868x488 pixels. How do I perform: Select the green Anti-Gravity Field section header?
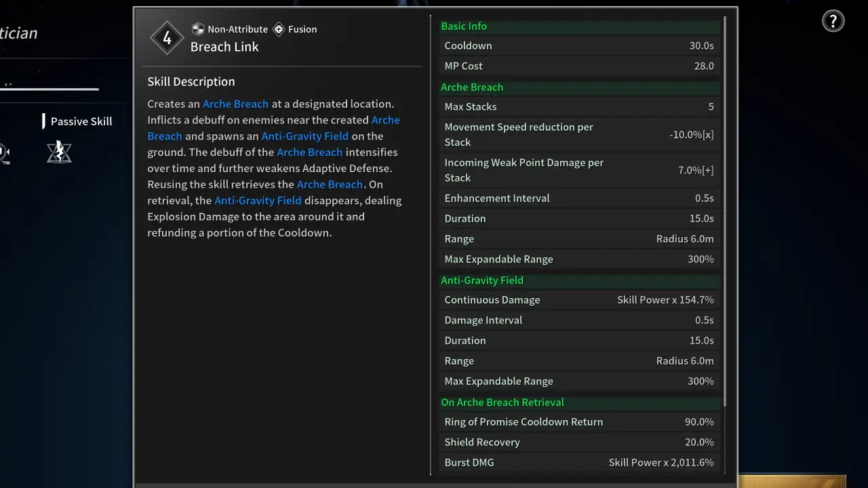tap(482, 281)
